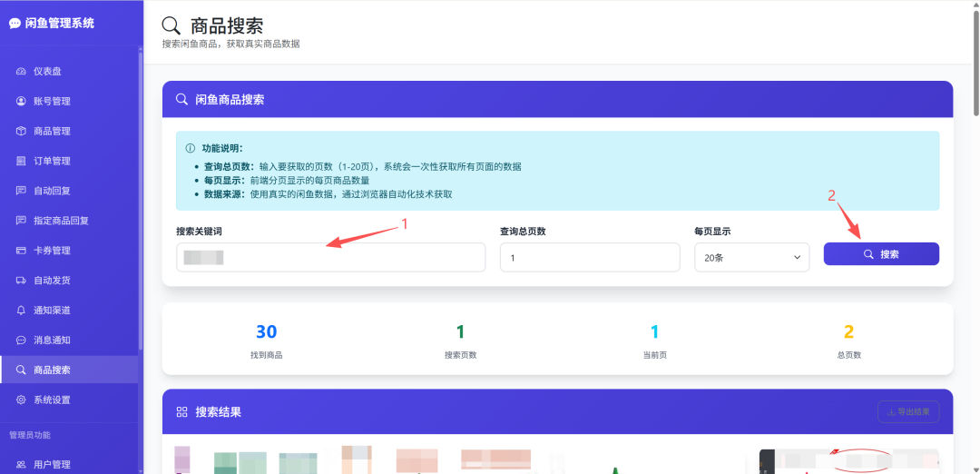980x474 pixels.
Task: Select 自动回复 sidebar entry
Action: (x=69, y=191)
